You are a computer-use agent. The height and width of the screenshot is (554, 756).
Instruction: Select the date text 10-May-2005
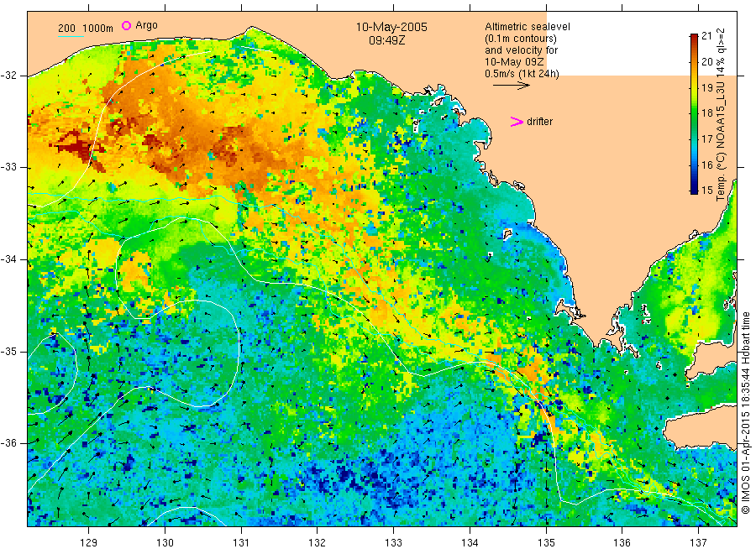[x=391, y=27]
